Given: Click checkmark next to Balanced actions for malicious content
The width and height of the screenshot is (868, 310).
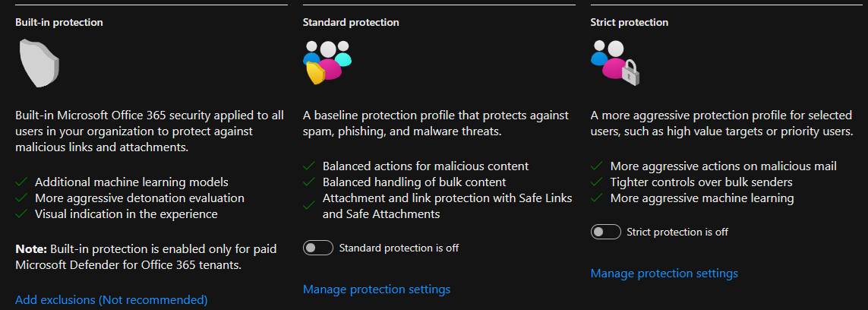Looking at the screenshot, I should point(309,166).
